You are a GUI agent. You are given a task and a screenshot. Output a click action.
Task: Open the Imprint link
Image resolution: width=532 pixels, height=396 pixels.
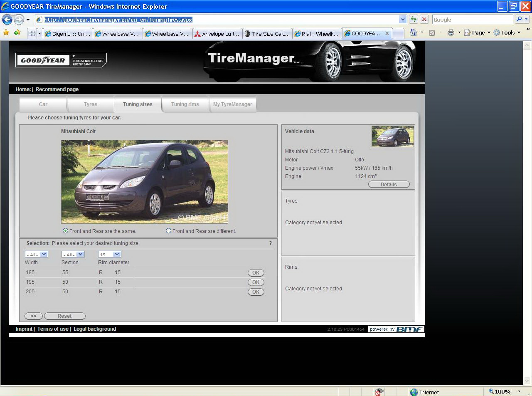tap(24, 329)
